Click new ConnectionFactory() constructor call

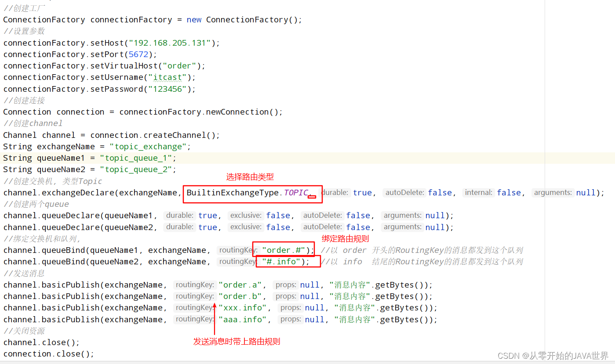(242, 19)
